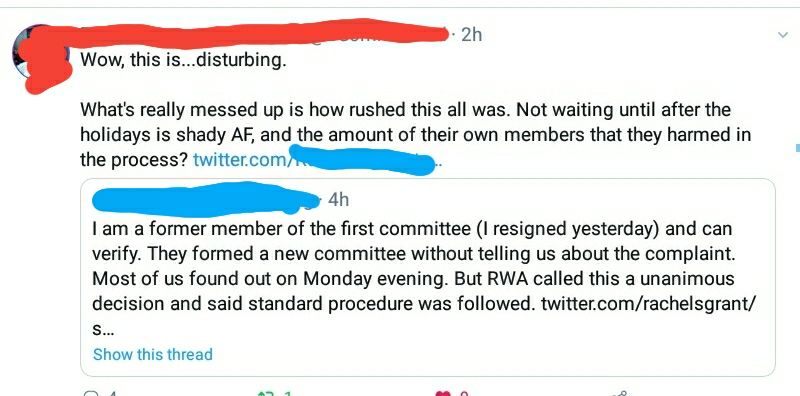
Task: Click the reply speech bubble icon
Action: pos(90,393)
